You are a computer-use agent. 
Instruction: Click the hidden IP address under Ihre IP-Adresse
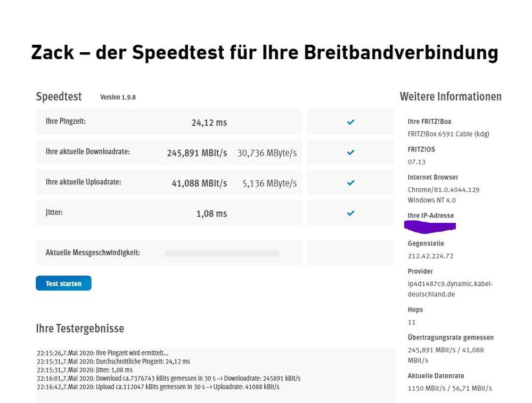click(430, 225)
